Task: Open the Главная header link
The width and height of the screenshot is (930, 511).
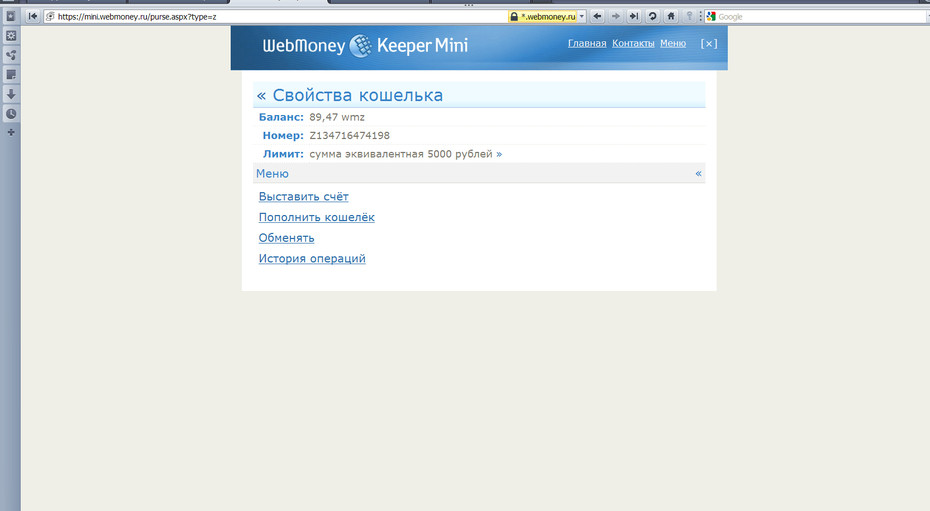Action: [587, 43]
